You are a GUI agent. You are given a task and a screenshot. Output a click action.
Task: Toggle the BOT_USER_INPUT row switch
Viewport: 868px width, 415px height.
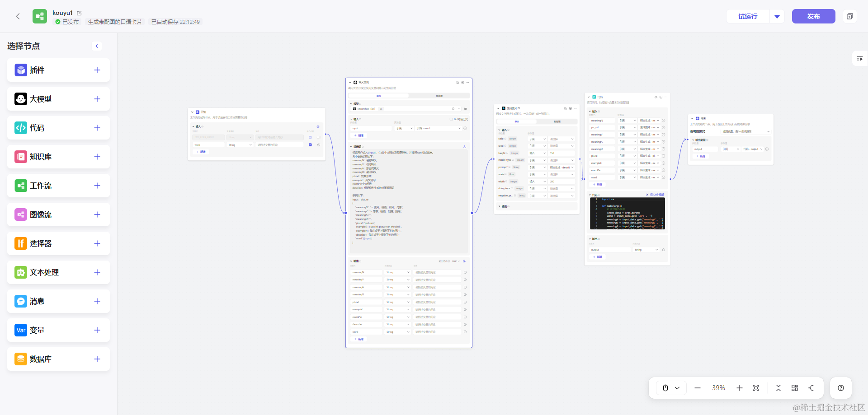[x=318, y=137]
